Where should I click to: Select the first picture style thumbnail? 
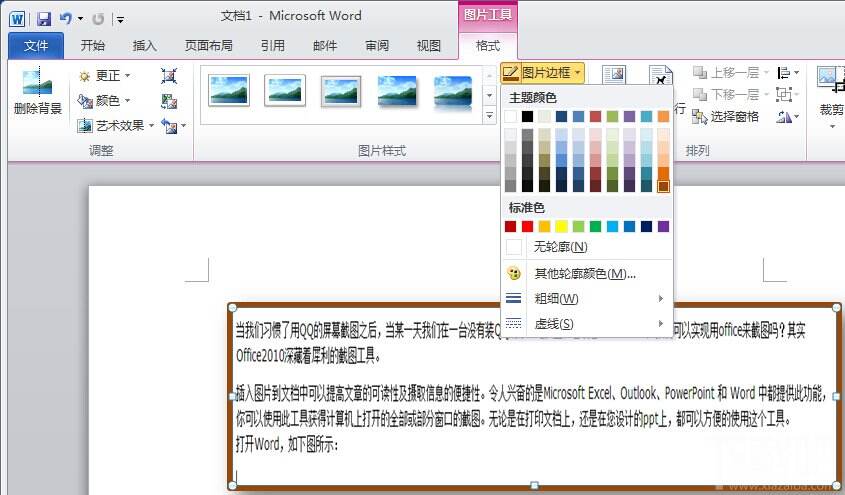pos(229,91)
